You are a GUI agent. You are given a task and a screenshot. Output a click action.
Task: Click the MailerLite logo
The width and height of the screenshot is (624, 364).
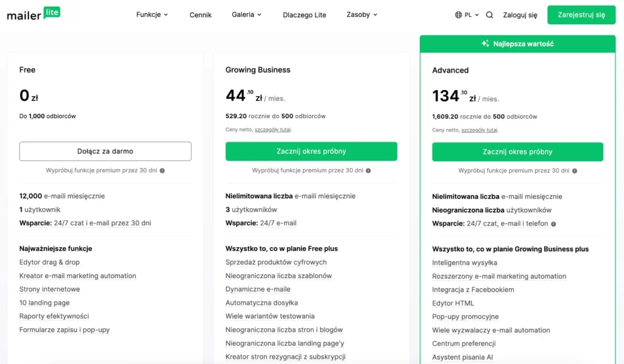(34, 14)
